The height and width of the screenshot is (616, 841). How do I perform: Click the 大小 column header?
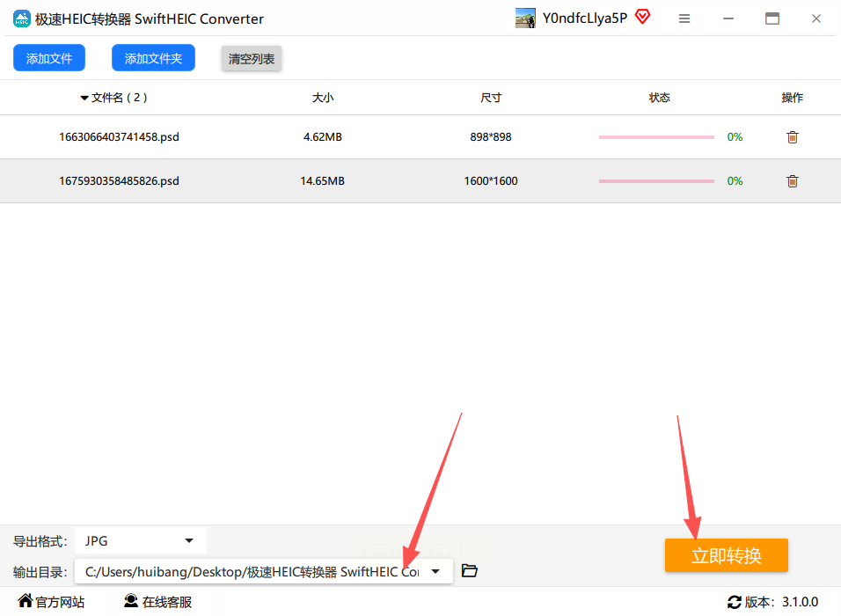point(323,98)
